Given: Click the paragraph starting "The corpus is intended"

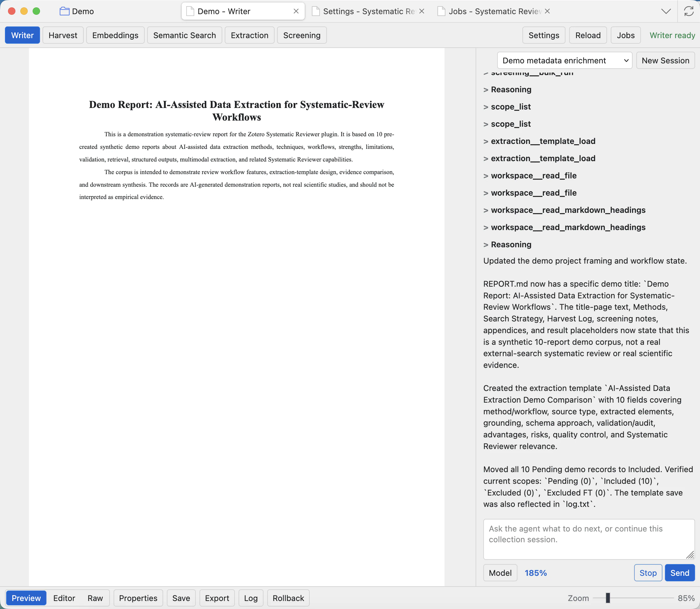Looking at the screenshot, I should click(x=236, y=185).
